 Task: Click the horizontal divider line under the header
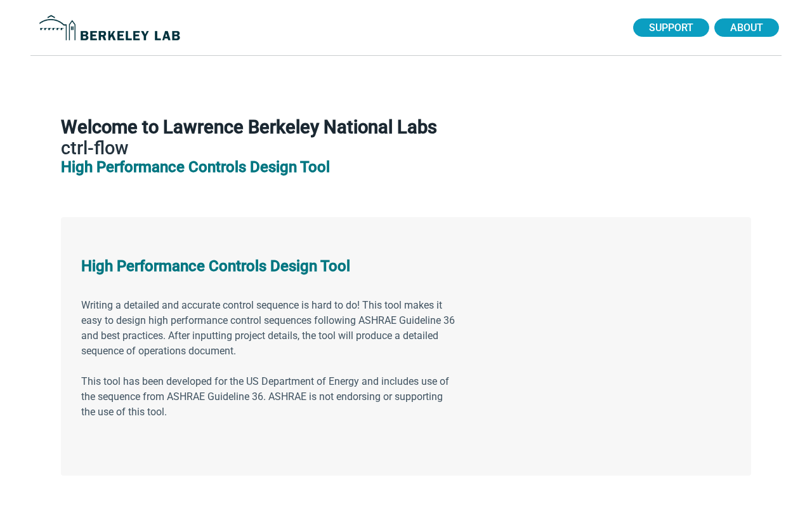coord(406,55)
